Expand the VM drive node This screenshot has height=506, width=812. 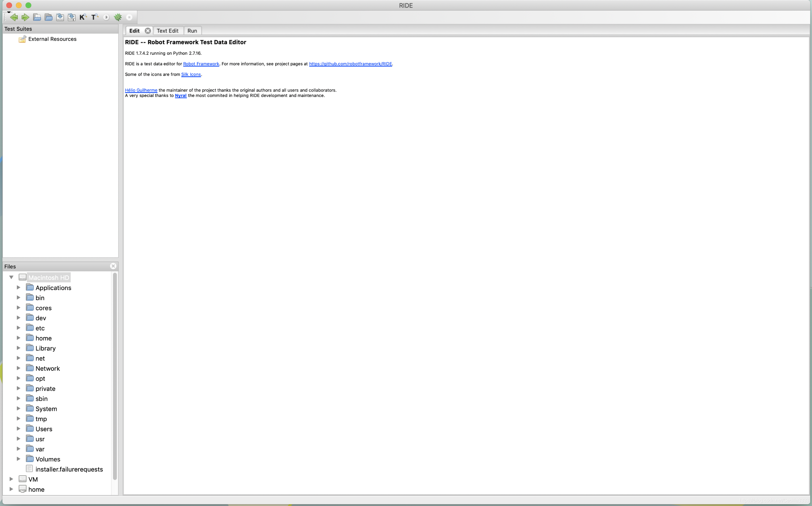11,479
